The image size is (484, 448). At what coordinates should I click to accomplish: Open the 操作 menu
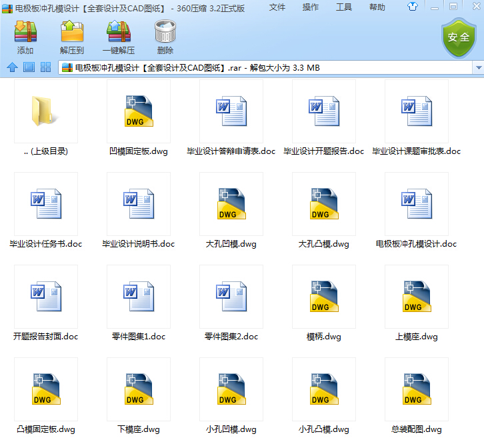click(x=310, y=7)
